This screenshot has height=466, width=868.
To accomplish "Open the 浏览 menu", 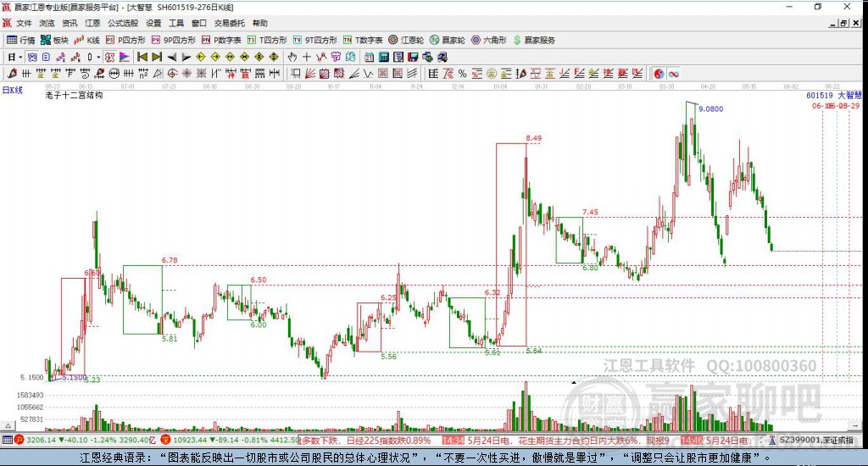I will click(x=47, y=23).
